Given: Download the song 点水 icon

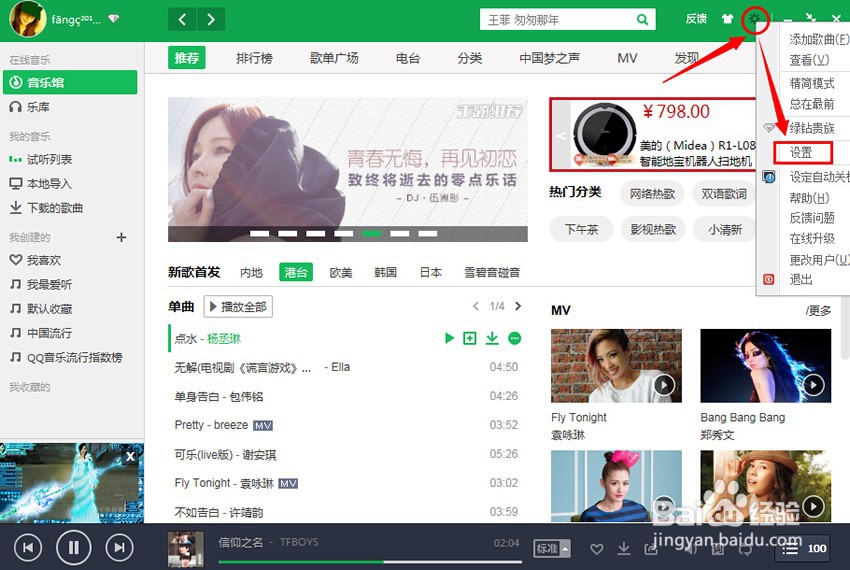Looking at the screenshot, I should pos(492,338).
